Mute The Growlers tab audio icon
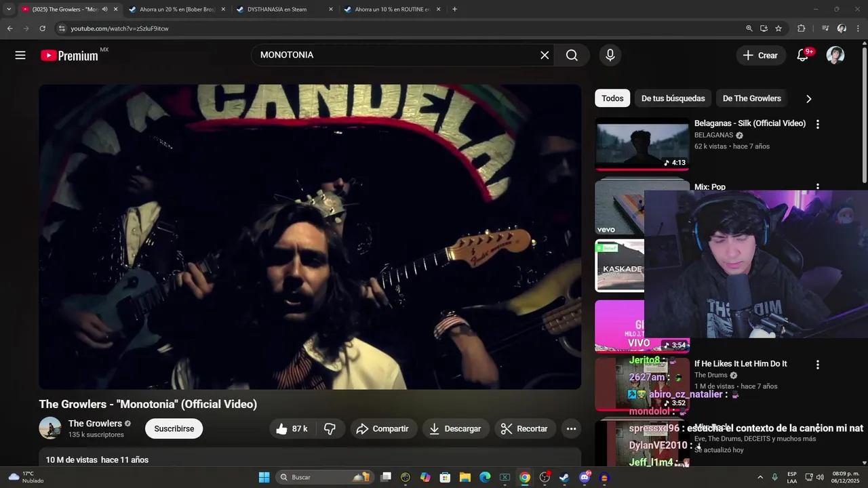Screen dimensions: 868x488 point(104,9)
